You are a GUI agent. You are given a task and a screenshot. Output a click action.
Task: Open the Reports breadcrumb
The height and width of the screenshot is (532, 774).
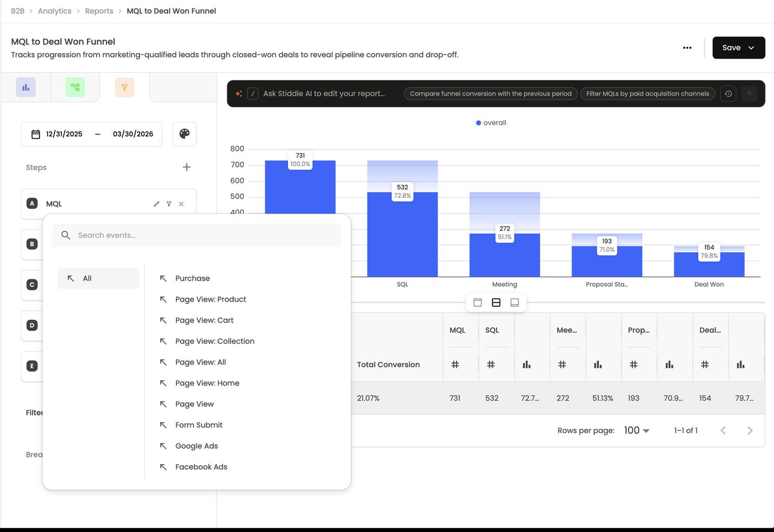pyautogui.click(x=99, y=11)
